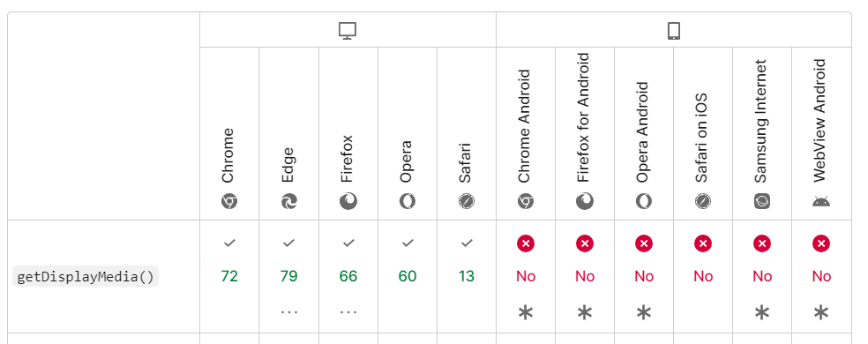The height and width of the screenshot is (344, 868).
Task: Expand Chrome Android asterisk note
Action: [526, 313]
